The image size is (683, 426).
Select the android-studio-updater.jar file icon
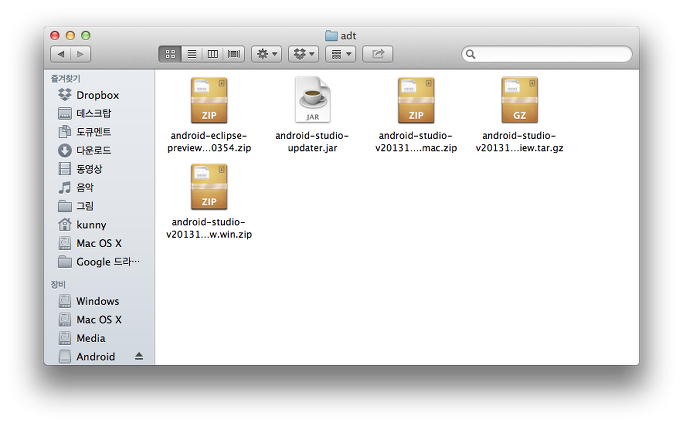(312, 100)
